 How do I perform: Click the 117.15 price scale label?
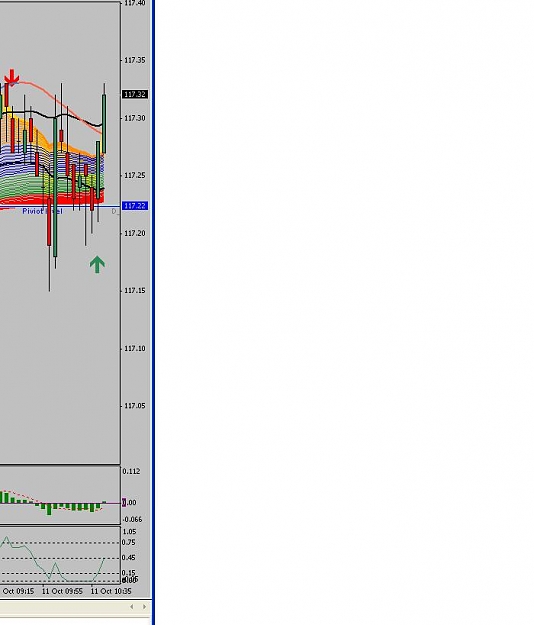135,291
